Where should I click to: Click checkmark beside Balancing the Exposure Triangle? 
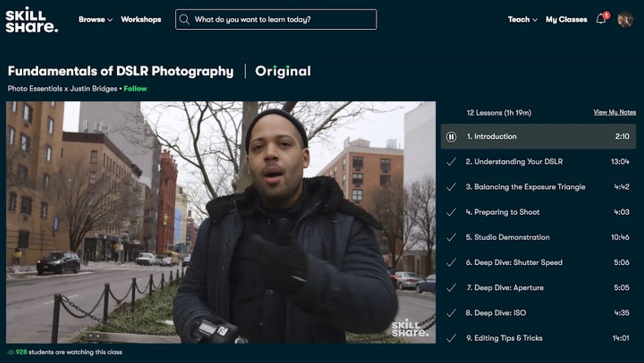451,187
